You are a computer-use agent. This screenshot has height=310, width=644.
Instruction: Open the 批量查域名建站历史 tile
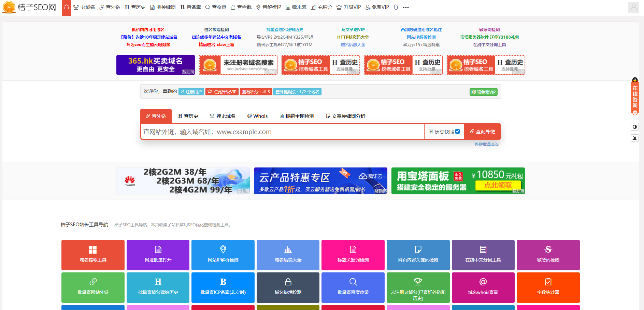[158, 287]
